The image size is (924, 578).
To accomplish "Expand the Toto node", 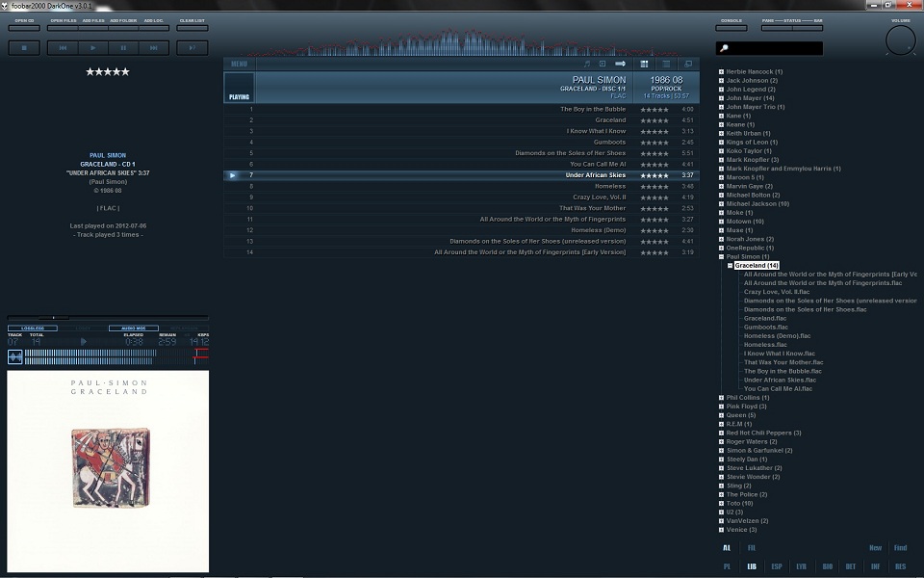I will 721,504.
